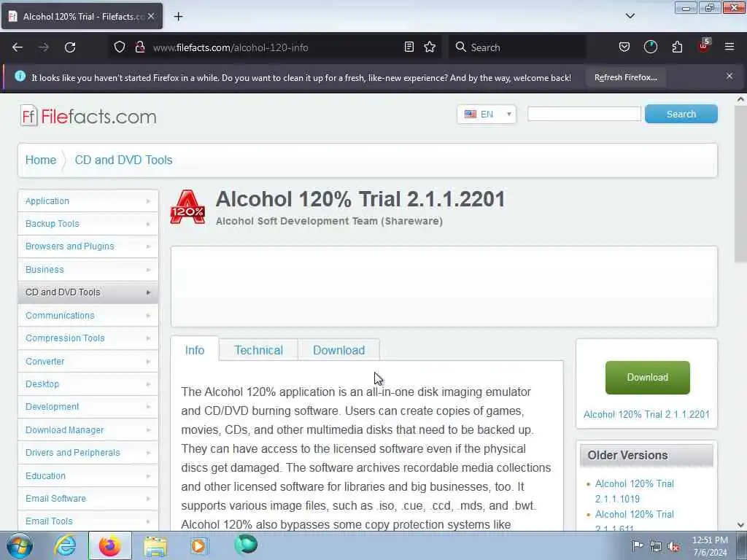Open a new tab with the plus icon
The width and height of the screenshot is (747, 560).
(x=178, y=17)
